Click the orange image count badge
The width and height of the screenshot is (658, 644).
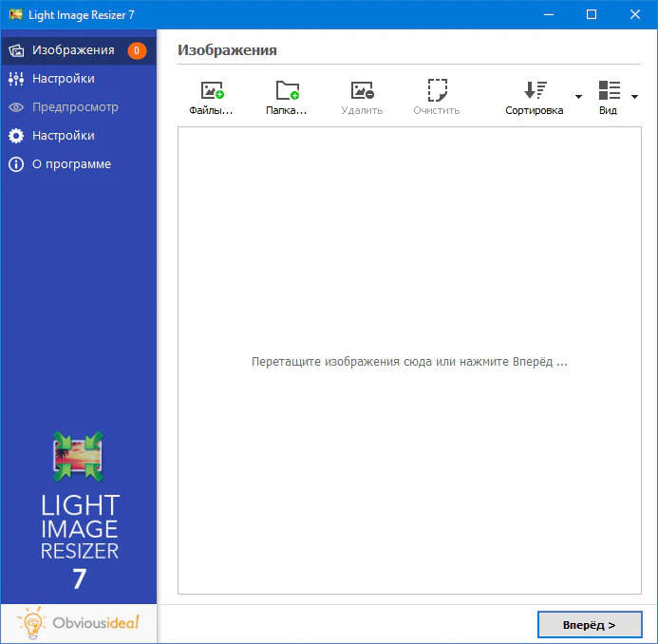click(137, 50)
